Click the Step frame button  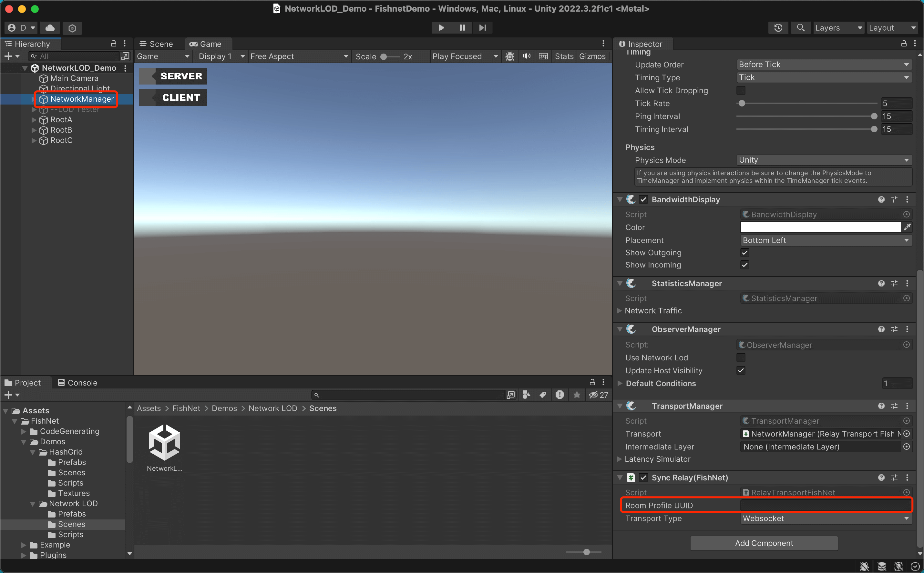482,28
